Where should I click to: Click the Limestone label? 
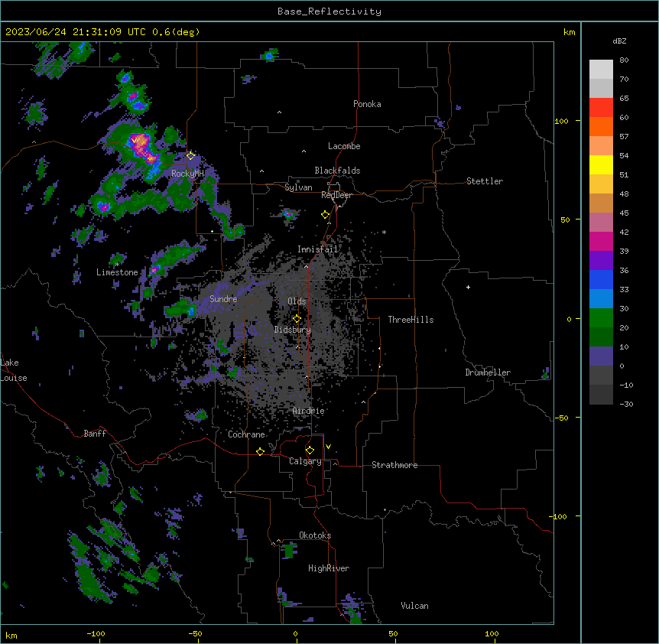pyautogui.click(x=117, y=272)
